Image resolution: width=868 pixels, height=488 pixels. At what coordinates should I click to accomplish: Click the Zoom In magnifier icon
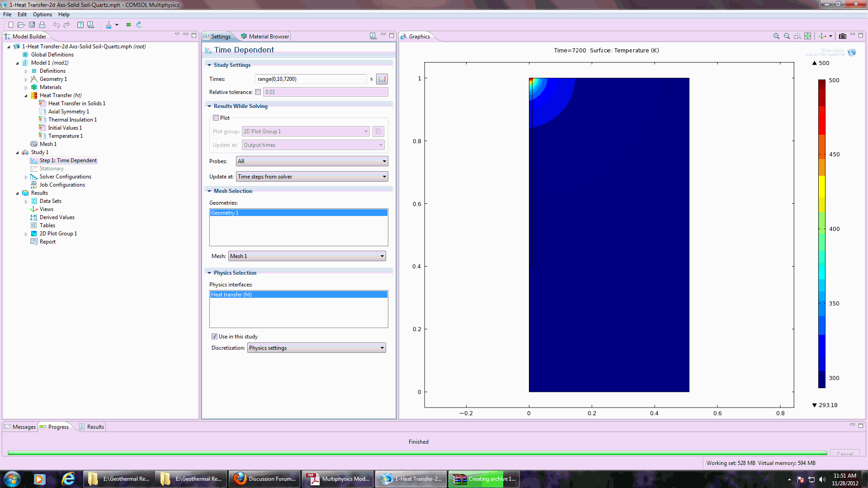(x=776, y=36)
